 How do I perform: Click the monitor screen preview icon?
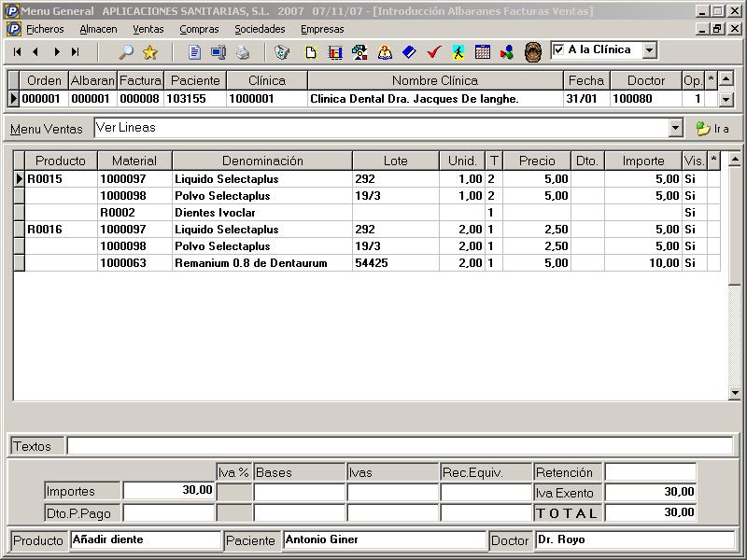tap(218, 52)
